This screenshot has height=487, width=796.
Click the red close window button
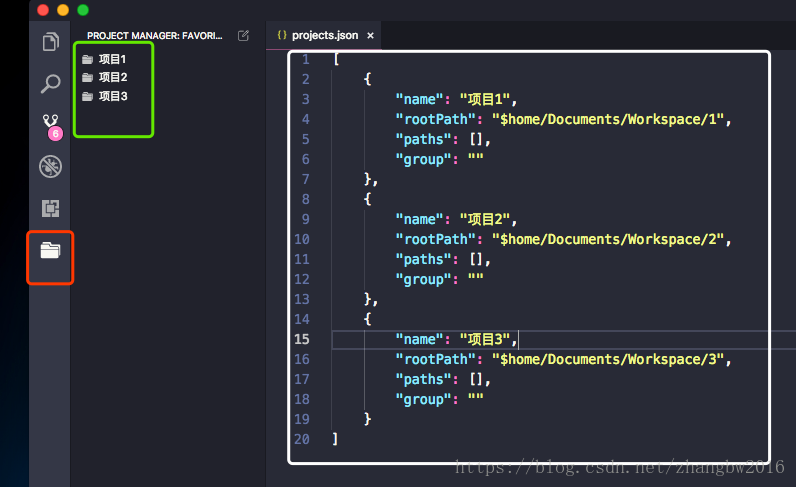(x=43, y=10)
